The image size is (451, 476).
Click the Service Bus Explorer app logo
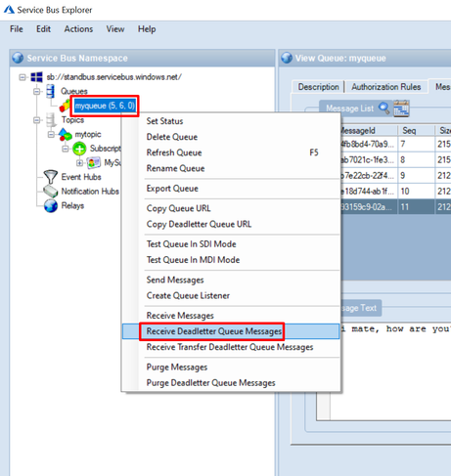tap(9, 10)
